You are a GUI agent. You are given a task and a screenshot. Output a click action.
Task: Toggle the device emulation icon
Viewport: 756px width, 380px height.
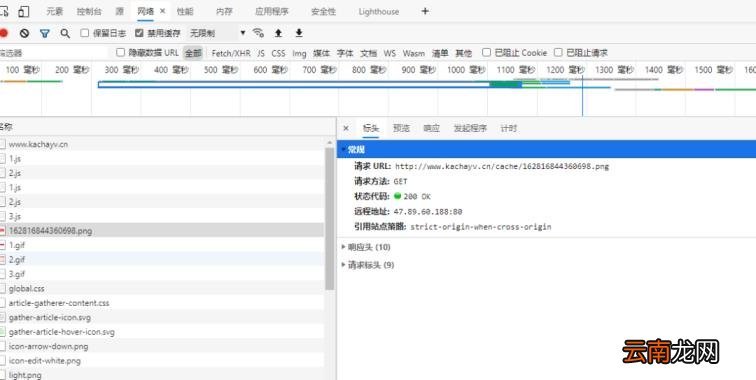tap(23, 12)
